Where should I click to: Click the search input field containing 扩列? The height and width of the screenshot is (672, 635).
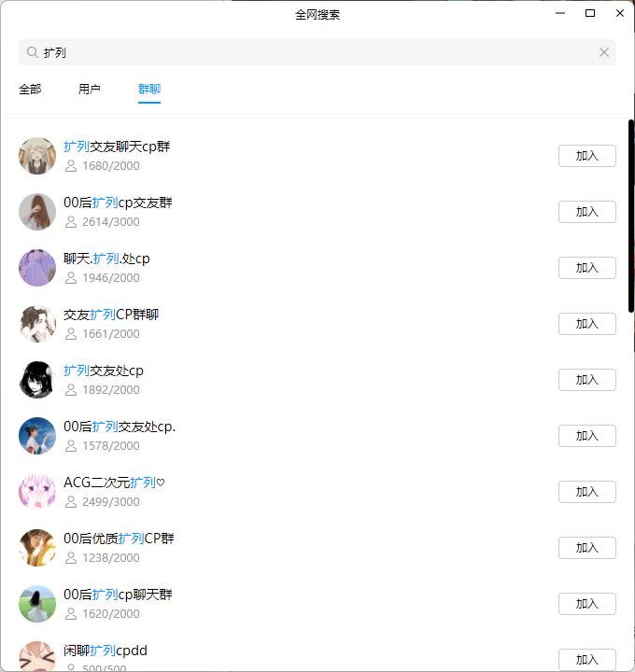[x=317, y=52]
